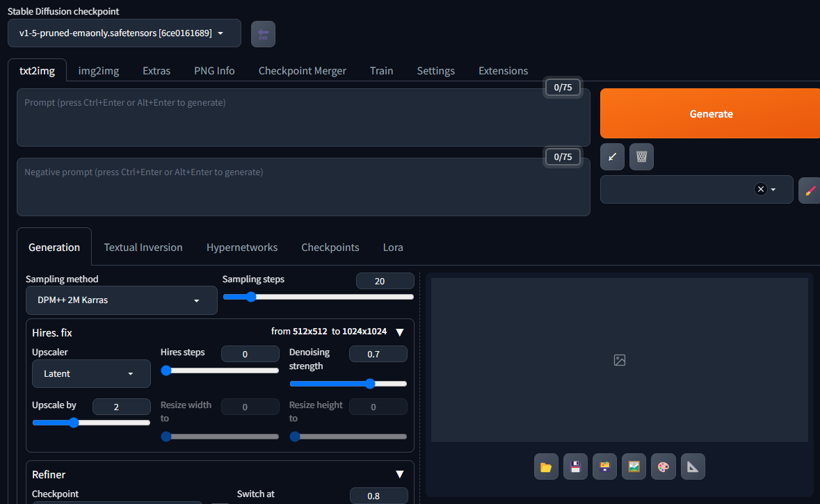Viewport: 820px width, 504px height.
Task: Open the Sampling method dropdown
Action: click(x=121, y=300)
